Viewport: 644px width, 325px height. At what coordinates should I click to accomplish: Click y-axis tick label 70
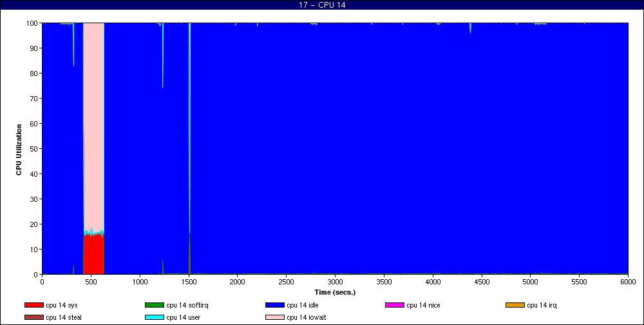(x=35, y=99)
